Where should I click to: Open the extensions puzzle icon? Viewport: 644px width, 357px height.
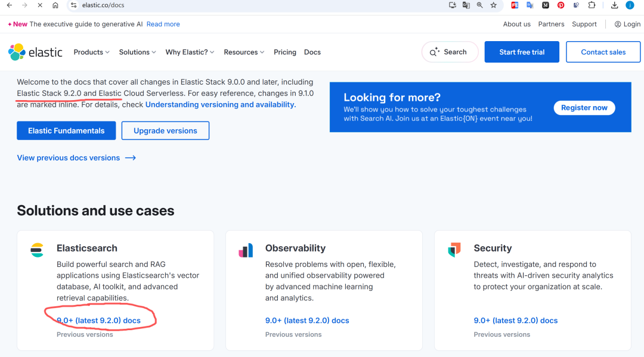pos(592,5)
